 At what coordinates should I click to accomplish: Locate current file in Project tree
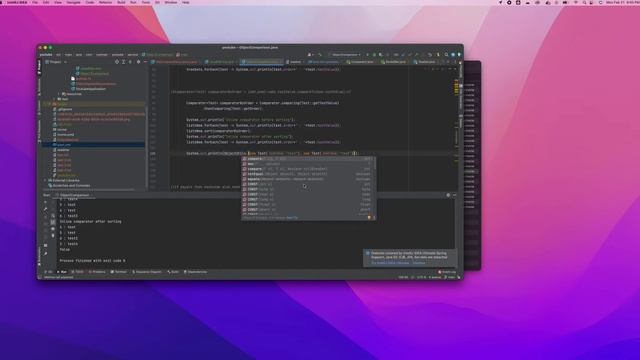117,62
